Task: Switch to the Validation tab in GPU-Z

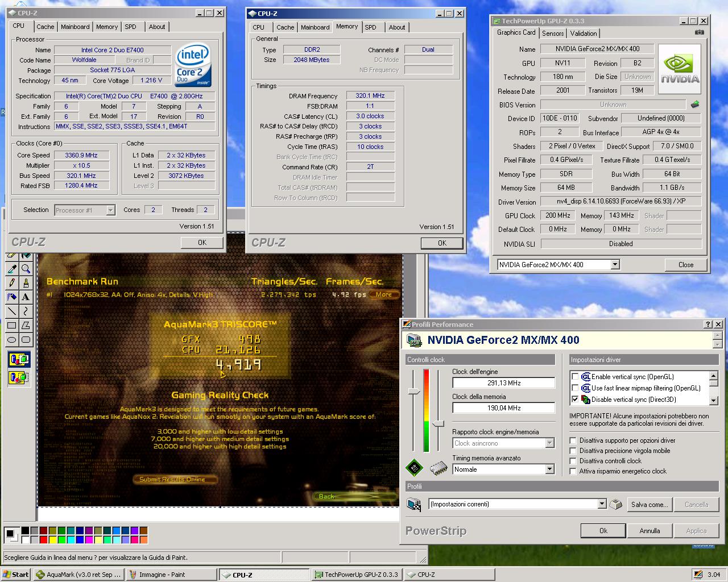Action: (x=584, y=34)
